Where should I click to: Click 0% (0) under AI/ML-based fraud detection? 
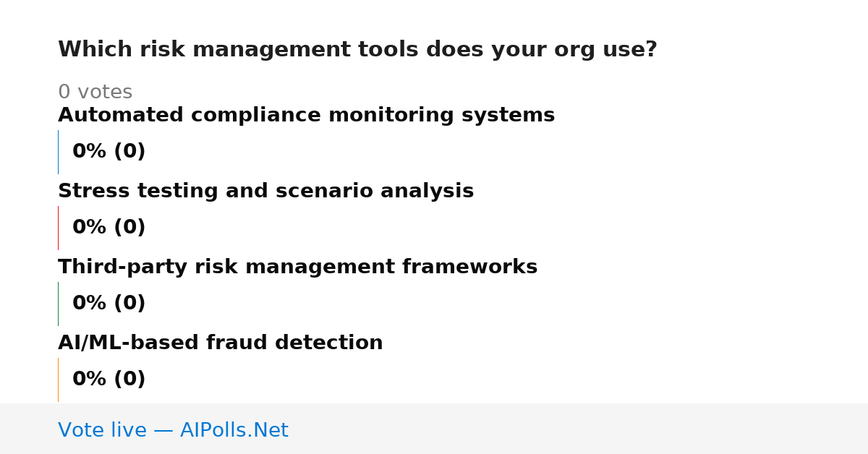[x=109, y=380]
